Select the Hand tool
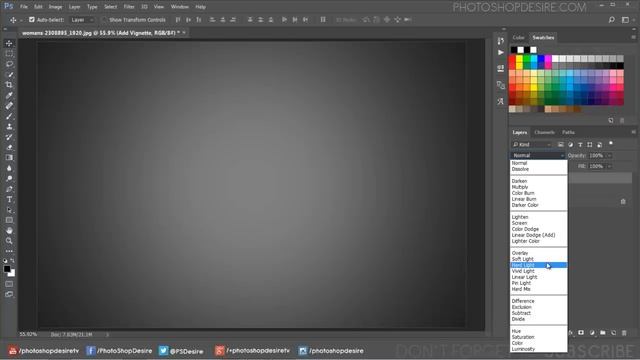This screenshot has height=360, width=640. [x=9, y=231]
